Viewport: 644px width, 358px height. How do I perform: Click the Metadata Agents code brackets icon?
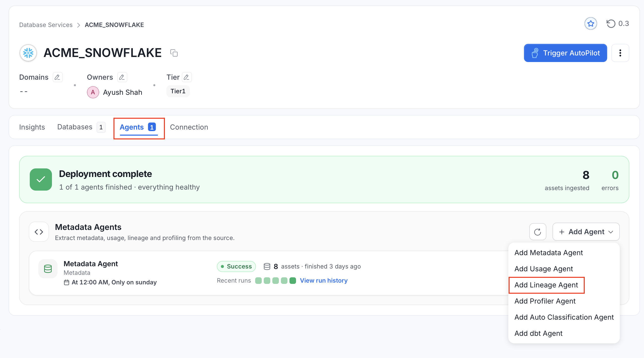click(x=39, y=232)
